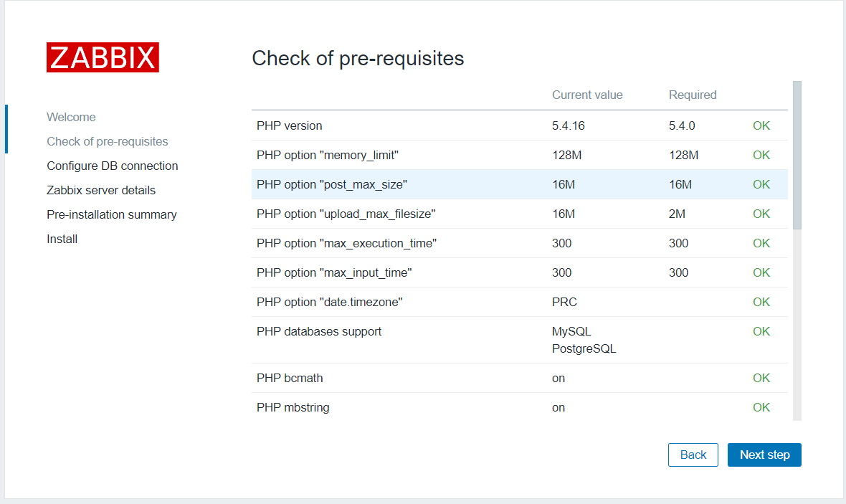Go back with the Back button
Viewport: 846px width, 504px height.
click(x=693, y=455)
